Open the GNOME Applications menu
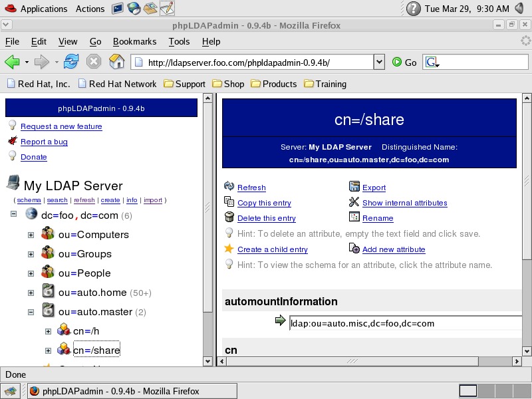The width and height of the screenshot is (532, 399). (x=43, y=9)
